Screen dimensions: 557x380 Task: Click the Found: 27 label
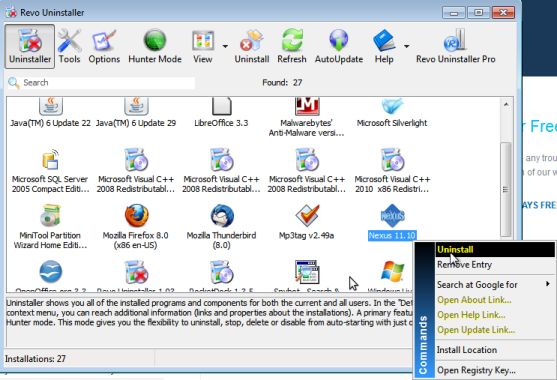pos(282,83)
